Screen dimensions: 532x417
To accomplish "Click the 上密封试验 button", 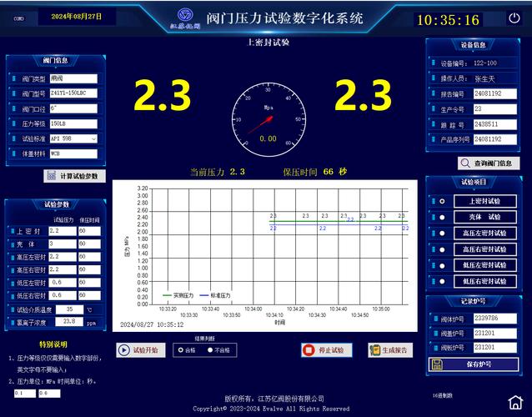I will pyautogui.click(x=485, y=201).
